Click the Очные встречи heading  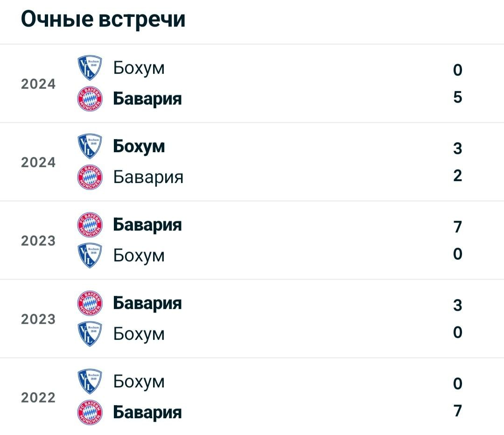coord(103,19)
